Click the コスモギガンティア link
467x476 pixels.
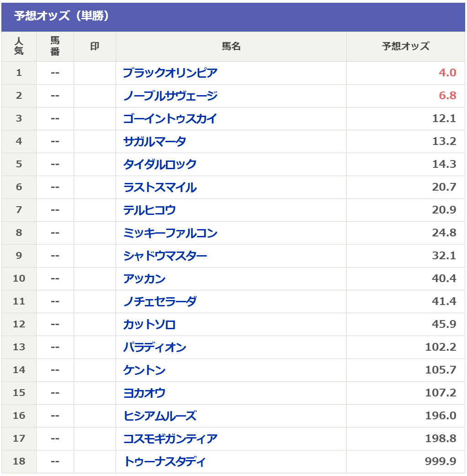pyautogui.click(x=170, y=439)
